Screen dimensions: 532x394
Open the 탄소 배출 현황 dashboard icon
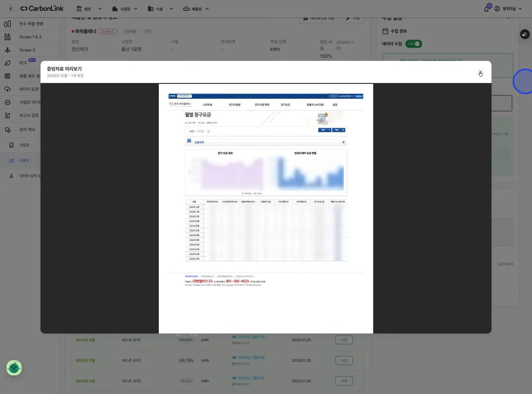tap(7, 24)
